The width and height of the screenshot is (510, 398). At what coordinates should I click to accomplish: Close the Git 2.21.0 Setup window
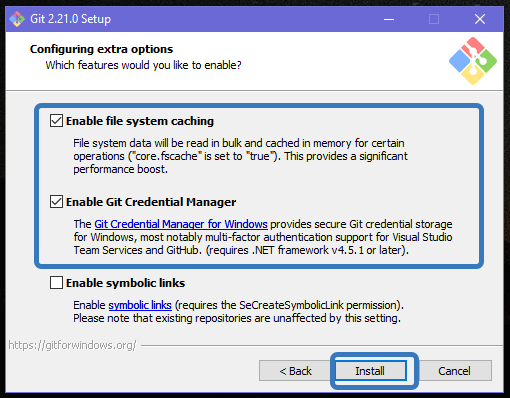480,19
